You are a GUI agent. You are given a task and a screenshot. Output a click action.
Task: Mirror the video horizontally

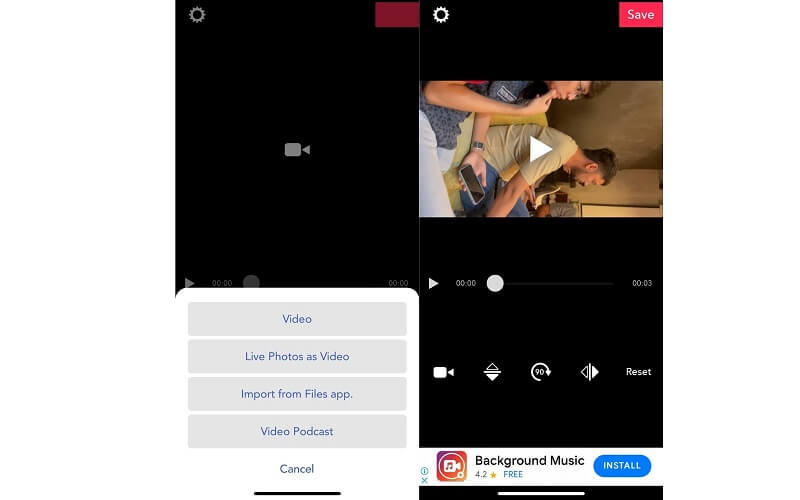(x=590, y=372)
